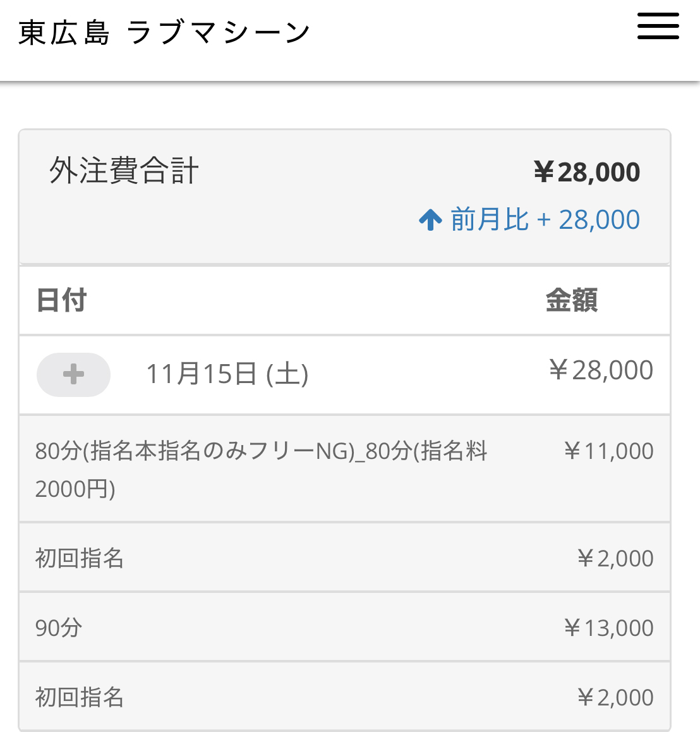Image resolution: width=700 pixels, height=732 pixels.
Task: Click the 11月15日 (土) date text
Action: tap(227, 374)
